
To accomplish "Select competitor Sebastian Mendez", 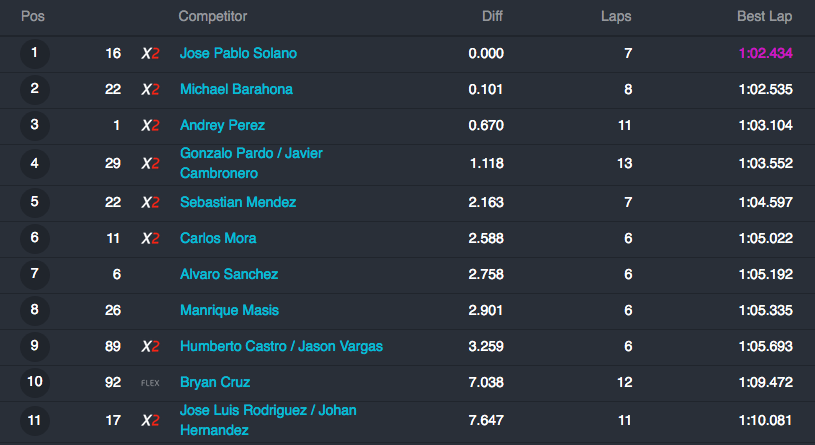I will tap(238, 202).
